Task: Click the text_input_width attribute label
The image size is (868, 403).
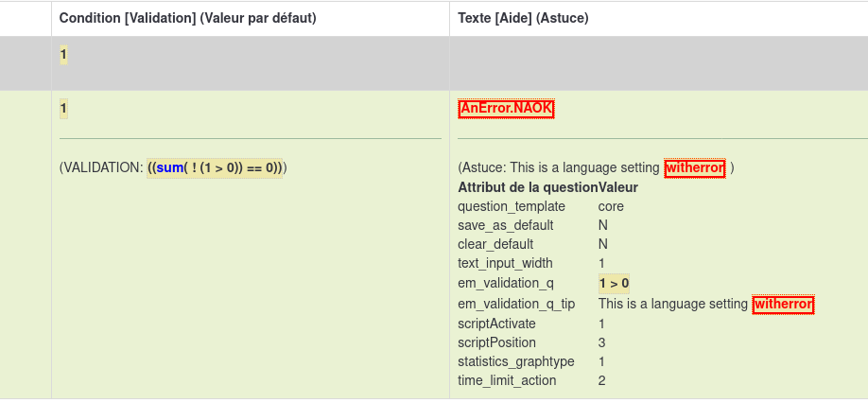Action: tap(505, 263)
